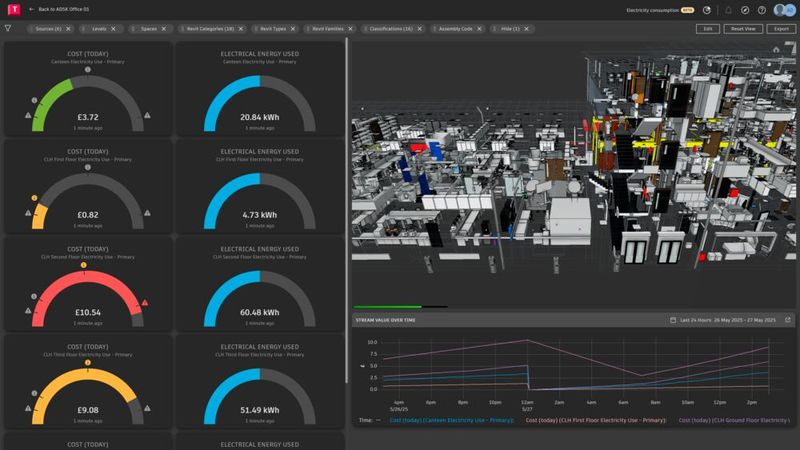Open the Revit Types filter dropdown

273,29
